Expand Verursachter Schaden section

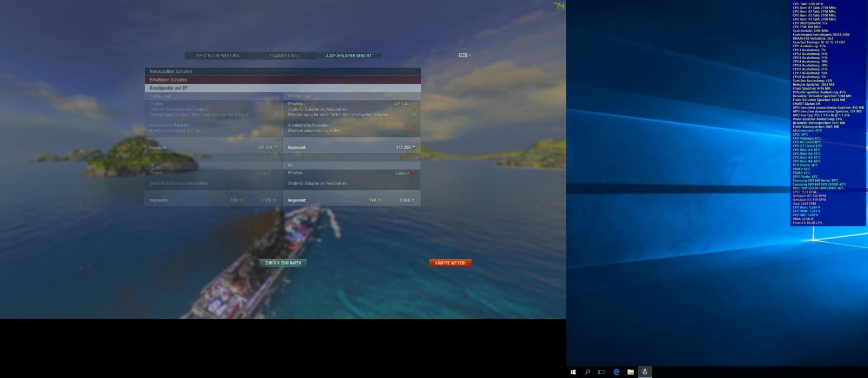click(x=283, y=71)
